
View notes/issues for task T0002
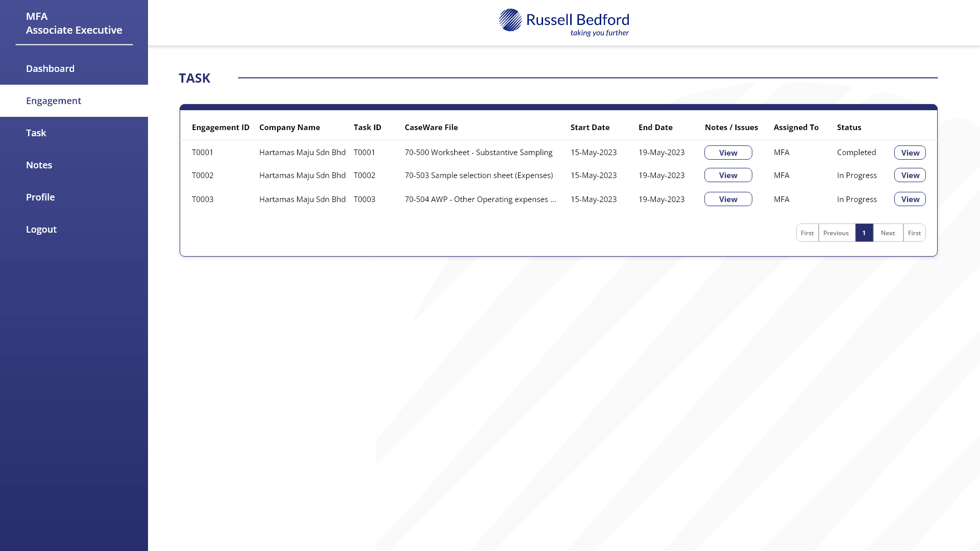728,175
